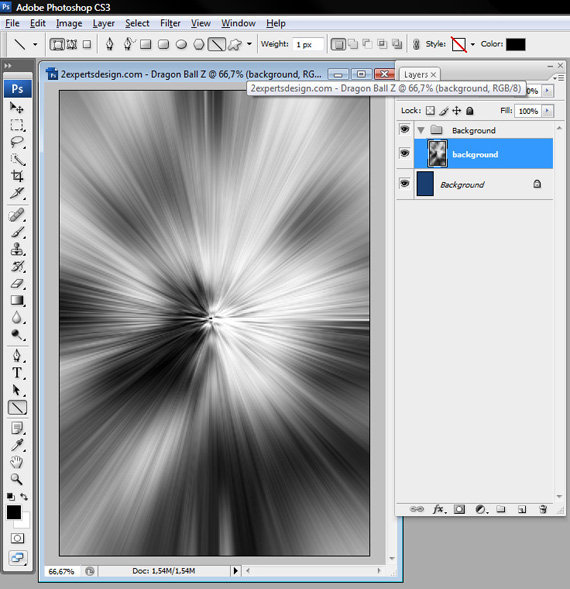The image size is (570, 589).
Task: Hide the locked Background layer
Action: point(405,183)
